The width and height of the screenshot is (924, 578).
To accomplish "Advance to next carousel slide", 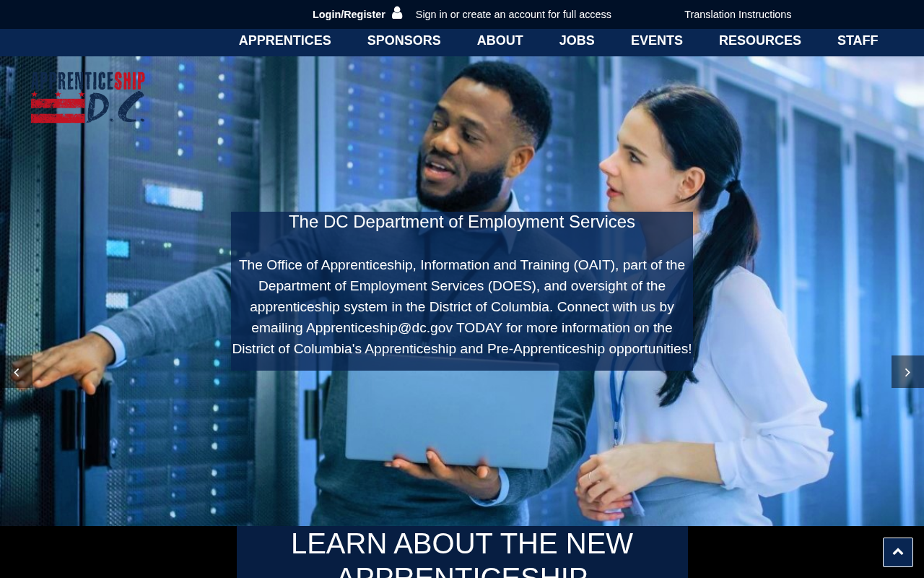I will [x=907, y=372].
